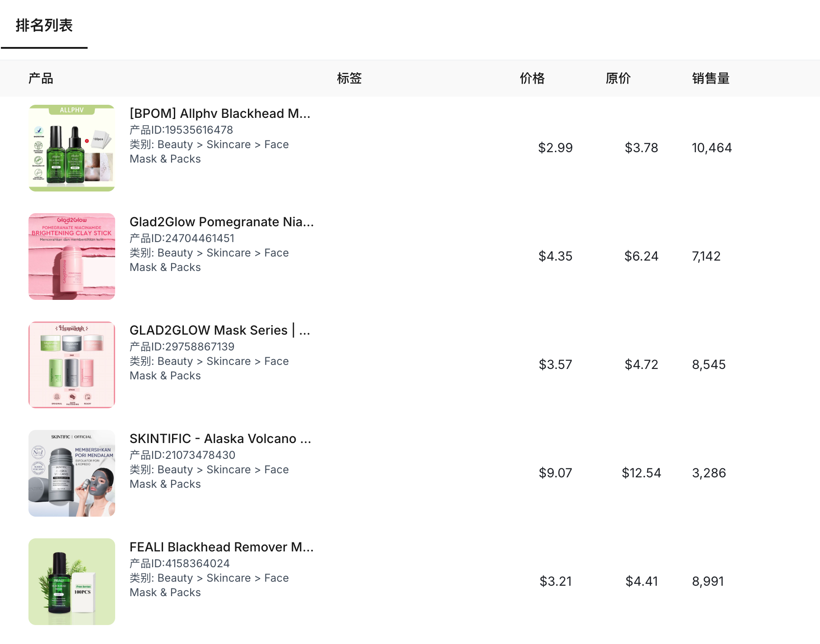Click the category line under ID 21073478430

point(209,477)
